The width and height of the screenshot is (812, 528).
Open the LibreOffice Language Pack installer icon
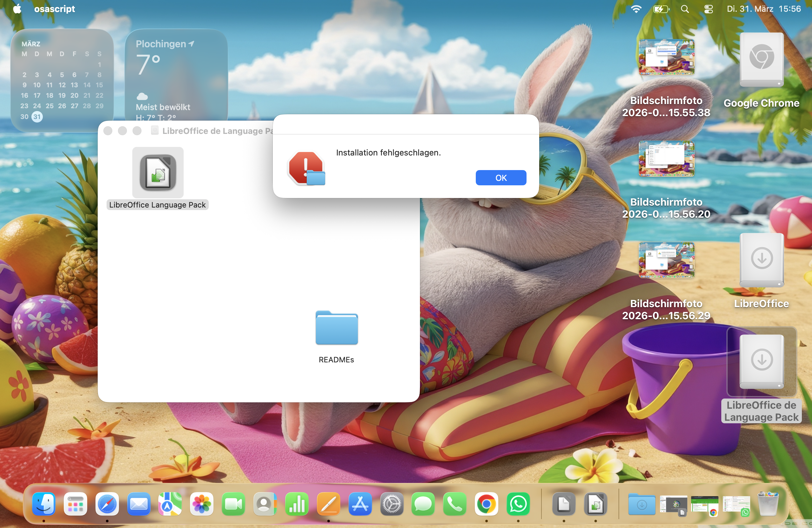pos(158,173)
